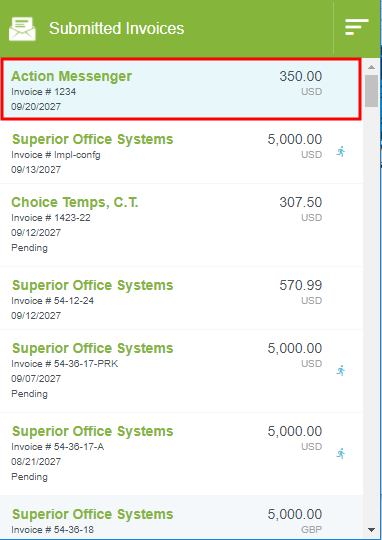Open the GBP invoice 54-36-18
This screenshot has width=382, height=540.
[181, 518]
